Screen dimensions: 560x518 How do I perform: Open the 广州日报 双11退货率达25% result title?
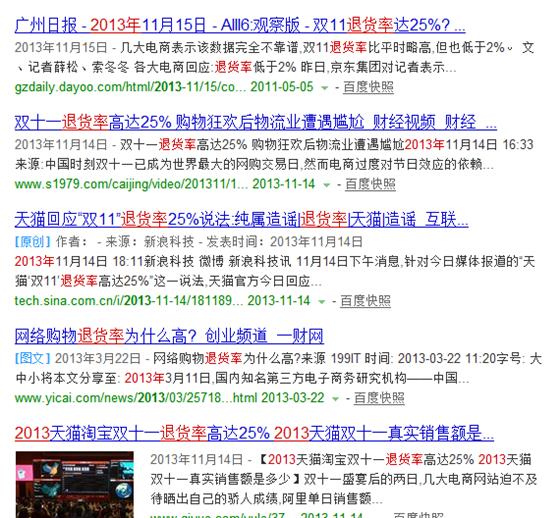click(x=240, y=25)
